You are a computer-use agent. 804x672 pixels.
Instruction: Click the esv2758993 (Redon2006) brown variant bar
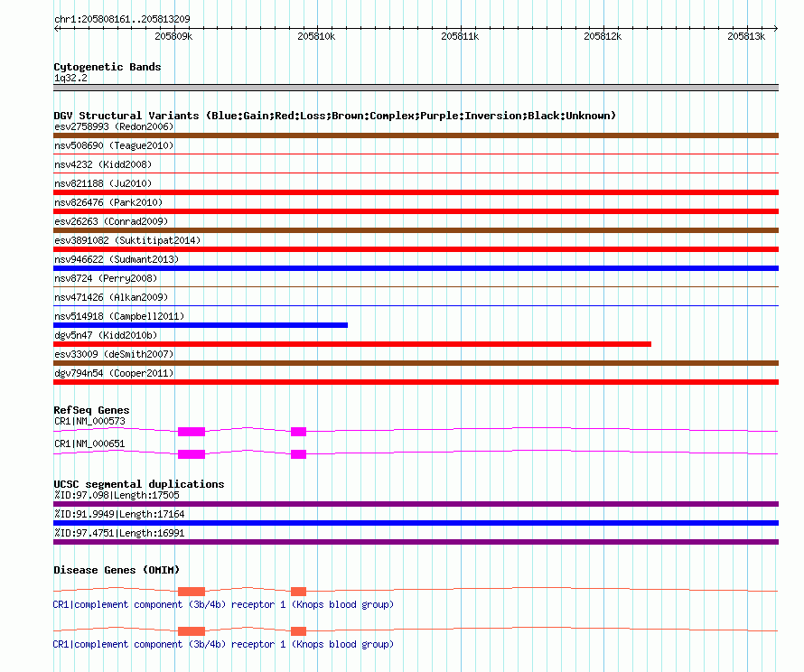coord(416,135)
